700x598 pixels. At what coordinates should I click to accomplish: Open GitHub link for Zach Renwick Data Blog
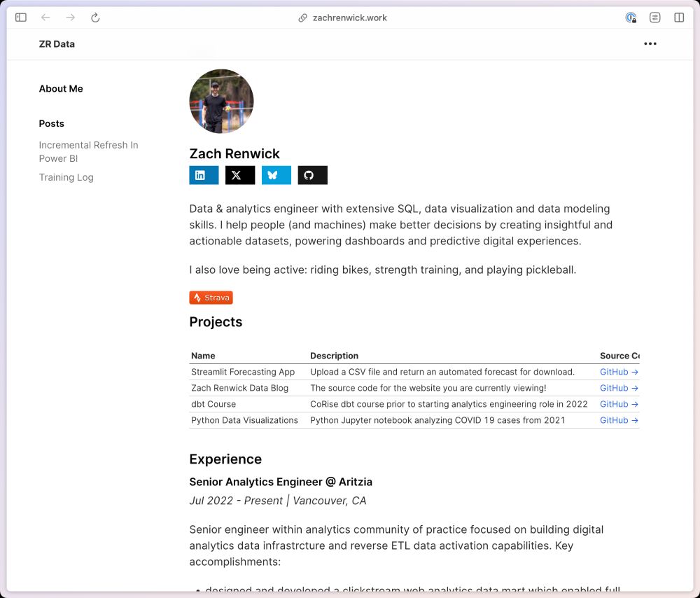(619, 388)
